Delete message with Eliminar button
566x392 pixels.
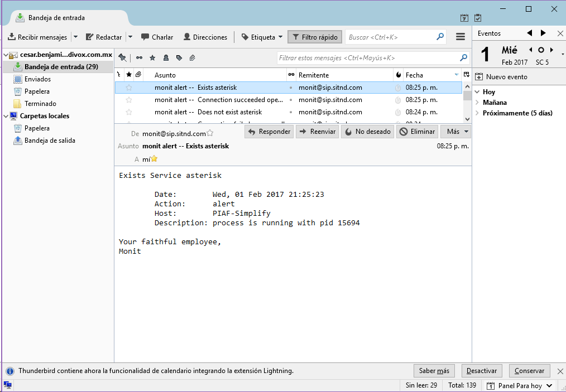pos(418,132)
